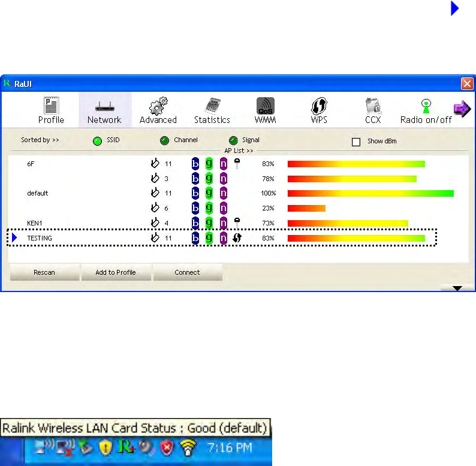The image size is (476, 466).
Task: Select the default network row
Action: (x=239, y=193)
